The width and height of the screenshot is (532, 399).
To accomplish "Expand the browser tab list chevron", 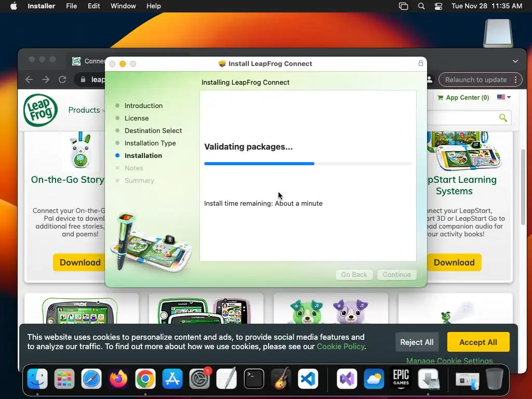I will (515, 61).
